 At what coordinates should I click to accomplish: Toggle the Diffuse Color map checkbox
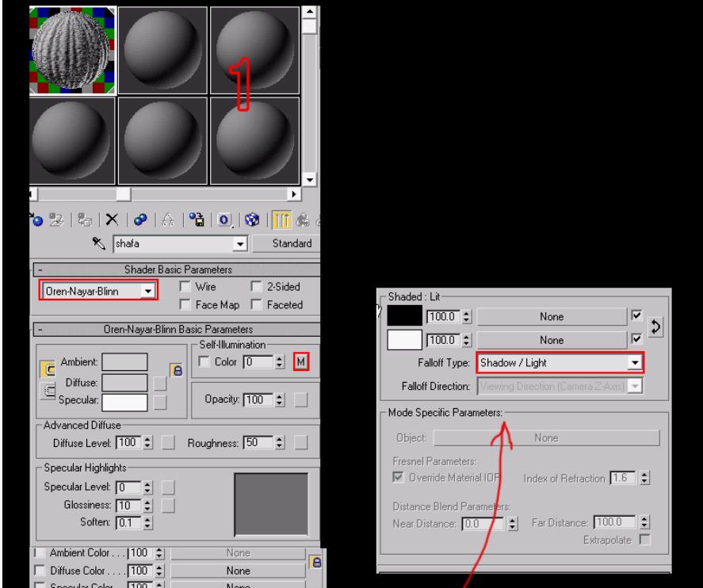pyautogui.click(x=40, y=571)
